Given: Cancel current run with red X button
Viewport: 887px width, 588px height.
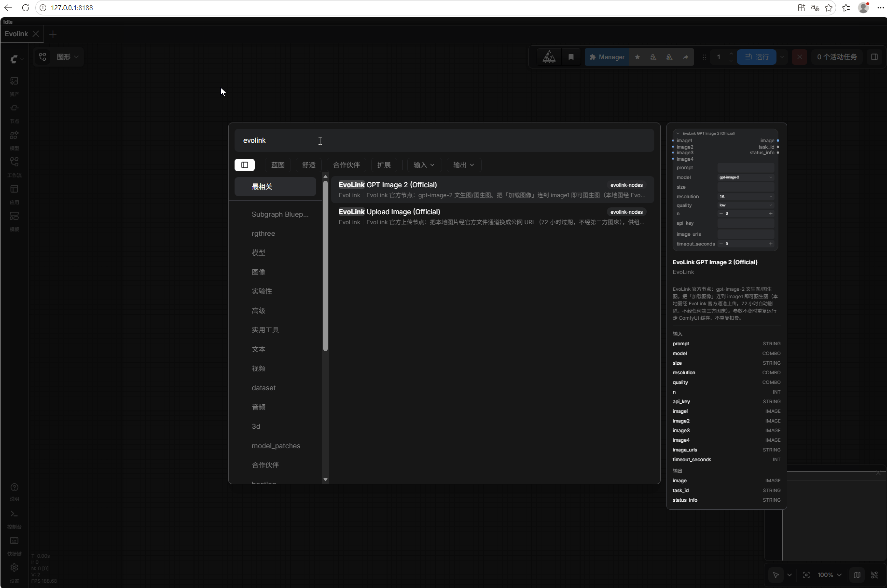Looking at the screenshot, I should pyautogui.click(x=799, y=57).
